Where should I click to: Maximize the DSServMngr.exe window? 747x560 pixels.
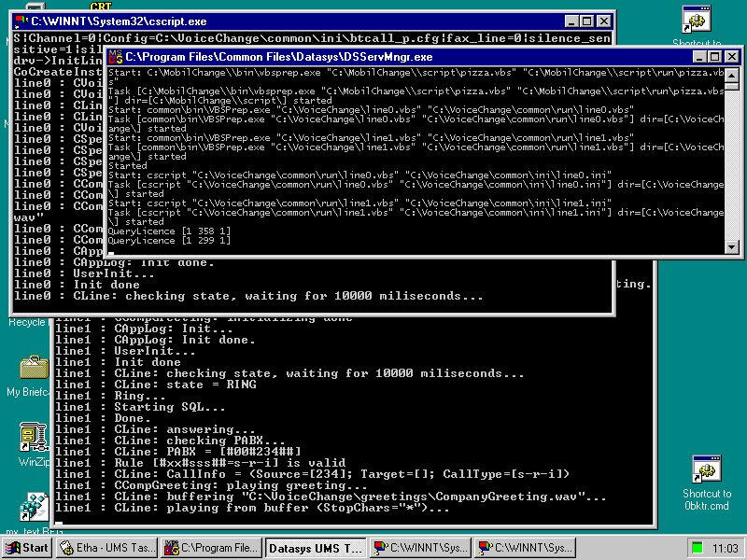point(714,57)
